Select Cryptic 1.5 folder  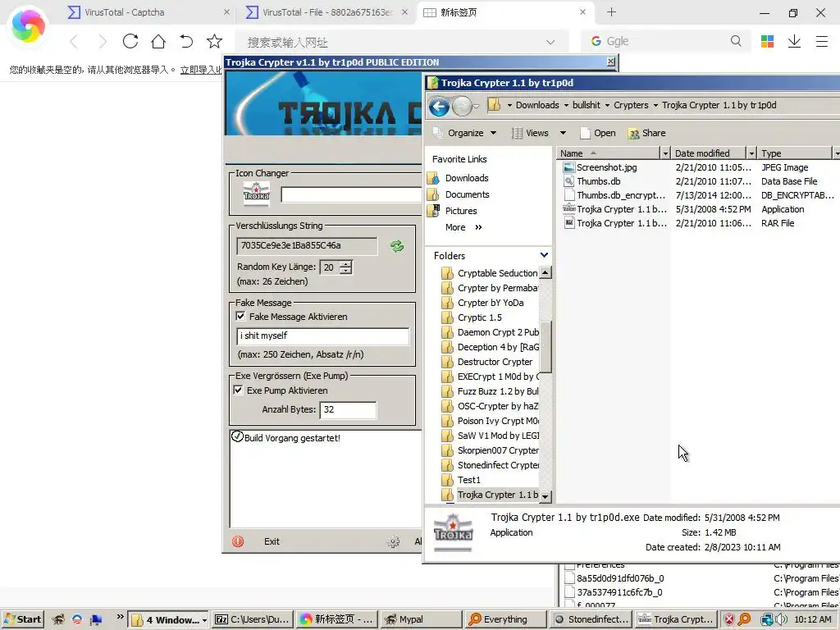click(x=472, y=317)
